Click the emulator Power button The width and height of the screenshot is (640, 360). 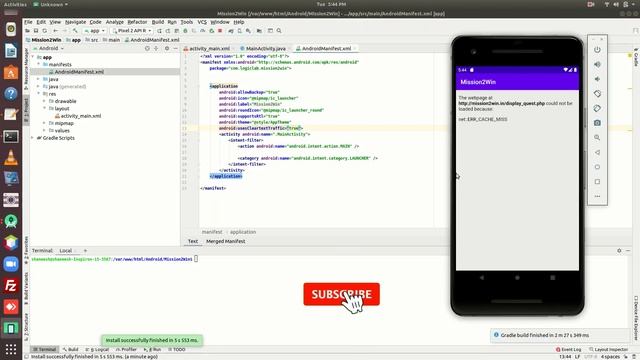(x=597, y=49)
